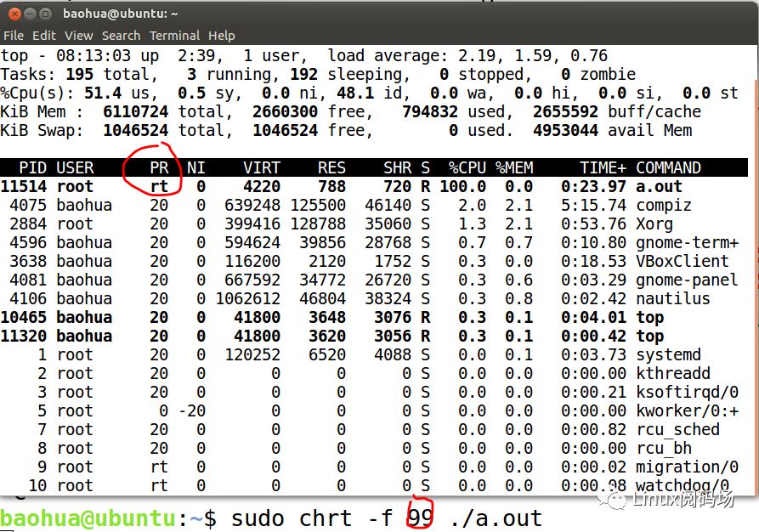Open the File menu
This screenshot has height=532, width=759.
tap(13, 36)
